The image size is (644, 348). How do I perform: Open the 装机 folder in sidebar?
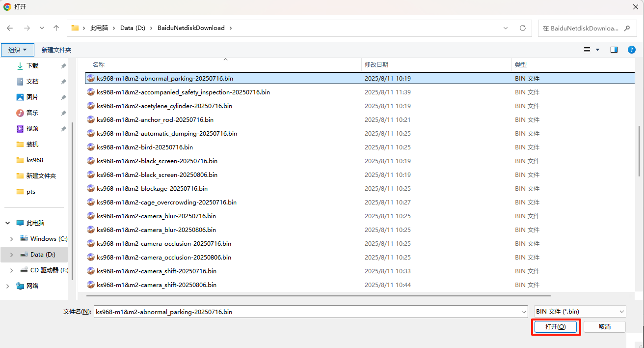(32, 144)
